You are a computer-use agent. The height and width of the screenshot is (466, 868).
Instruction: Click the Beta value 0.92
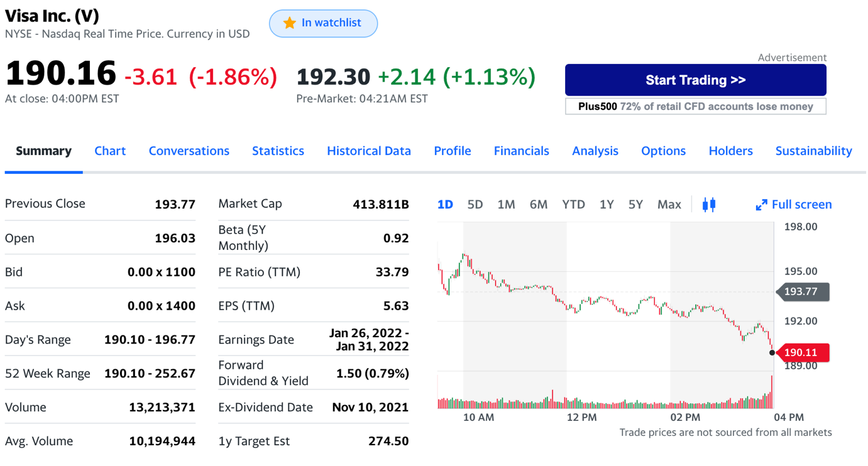(x=396, y=238)
